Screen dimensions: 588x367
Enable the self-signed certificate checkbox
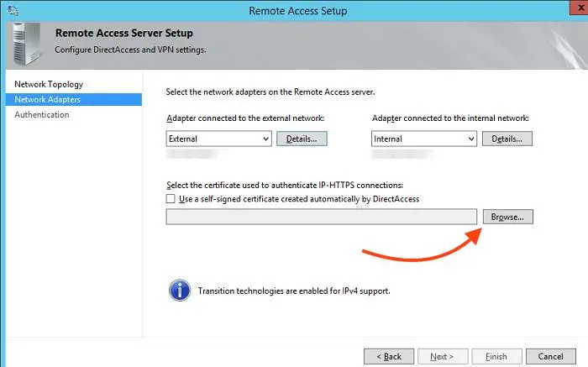click(x=171, y=199)
